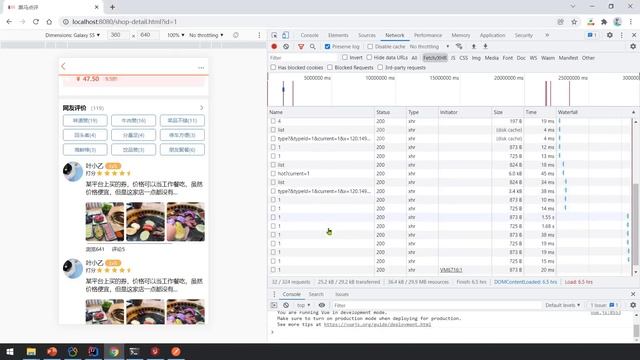Image resolution: width=640 pixels, height=360 pixels.
Task: Show console sidebar icon
Action: [x=274, y=305]
